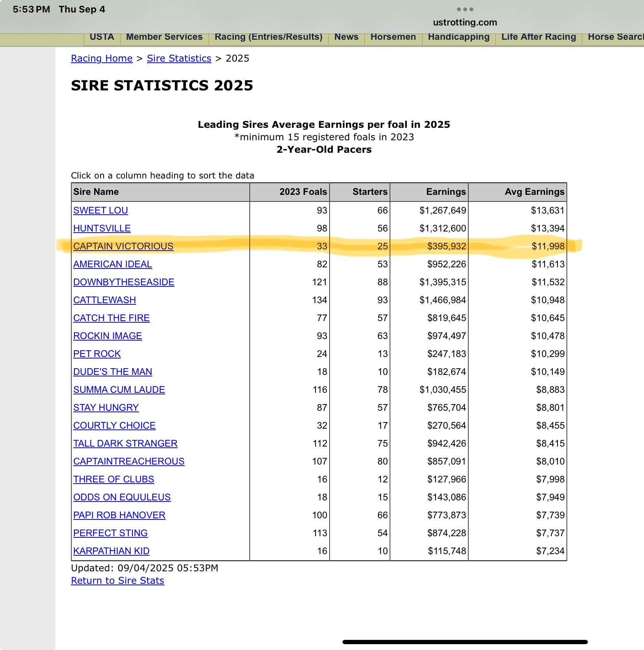644x650 pixels.
Task: Open COURTLY CHOICE sire link
Action: tap(115, 426)
